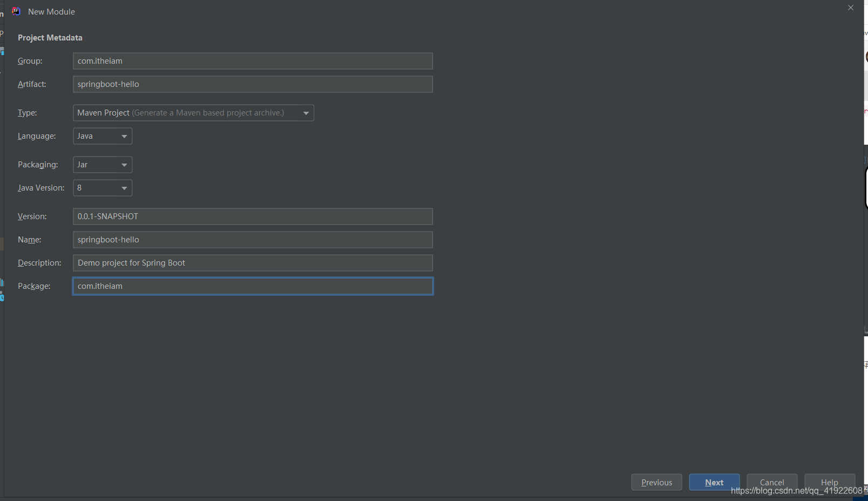Focus the Package input field

[x=252, y=286]
